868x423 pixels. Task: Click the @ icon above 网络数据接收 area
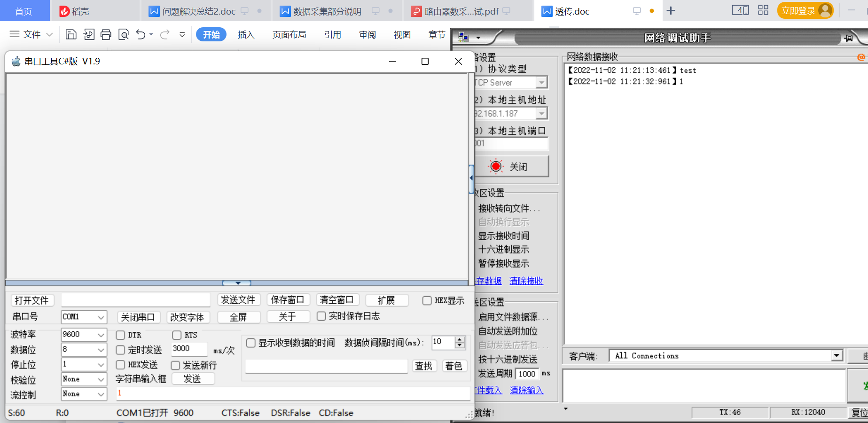tap(861, 57)
